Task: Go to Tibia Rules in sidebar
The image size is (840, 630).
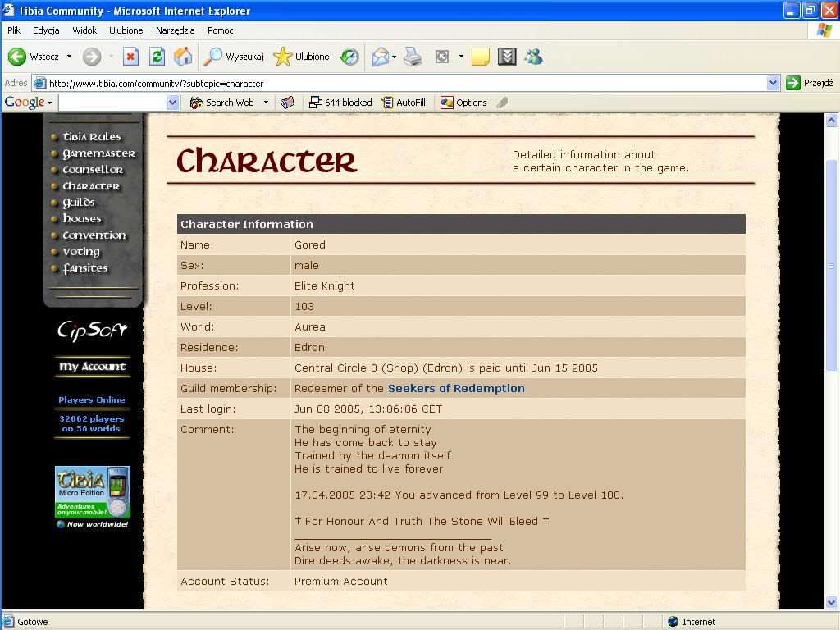Action: (92, 137)
